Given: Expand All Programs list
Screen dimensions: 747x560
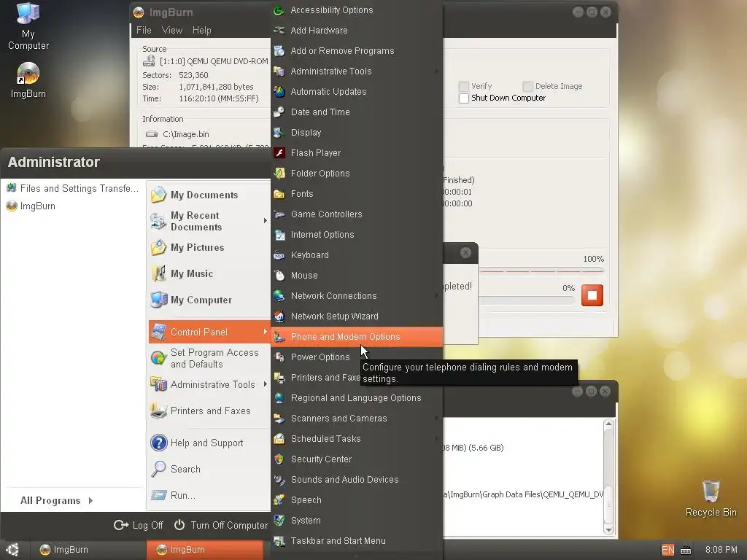Looking at the screenshot, I should (57, 500).
